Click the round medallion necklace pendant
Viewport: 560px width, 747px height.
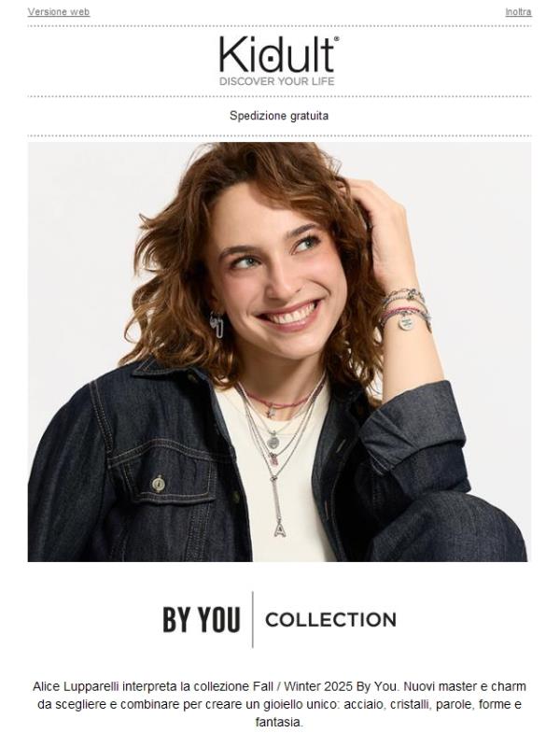(273, 441)
